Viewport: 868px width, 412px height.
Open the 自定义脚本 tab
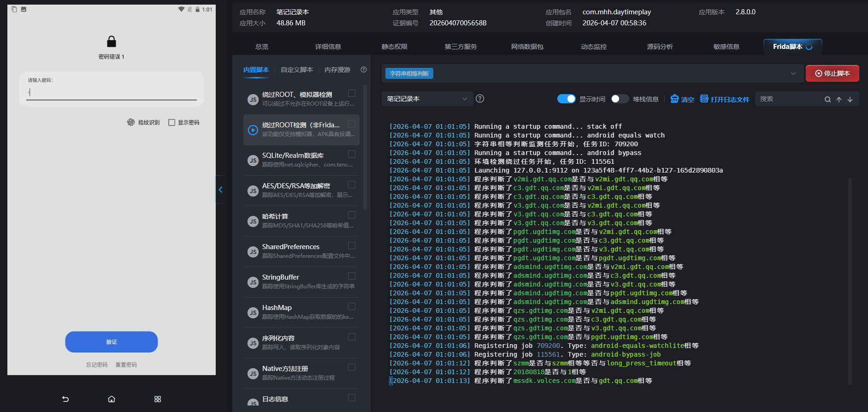(297, 70)
